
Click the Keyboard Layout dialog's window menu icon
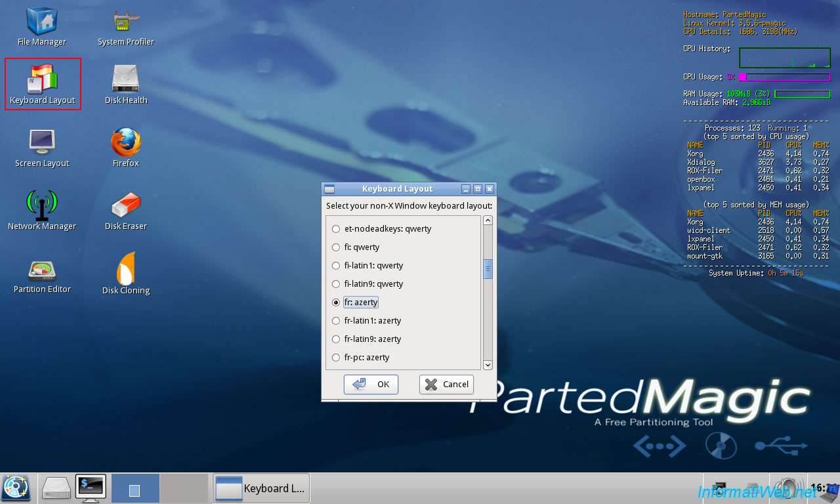[x=329, y=189]
